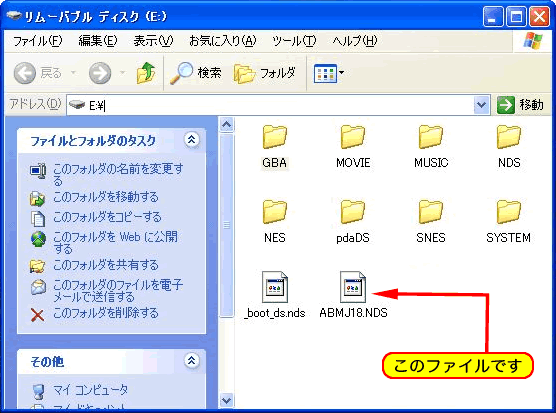This screenshot has width=556, height=413.
Task: Click このフォルダを削除する link
Action: pyautogui.click(x=105, y=313)
